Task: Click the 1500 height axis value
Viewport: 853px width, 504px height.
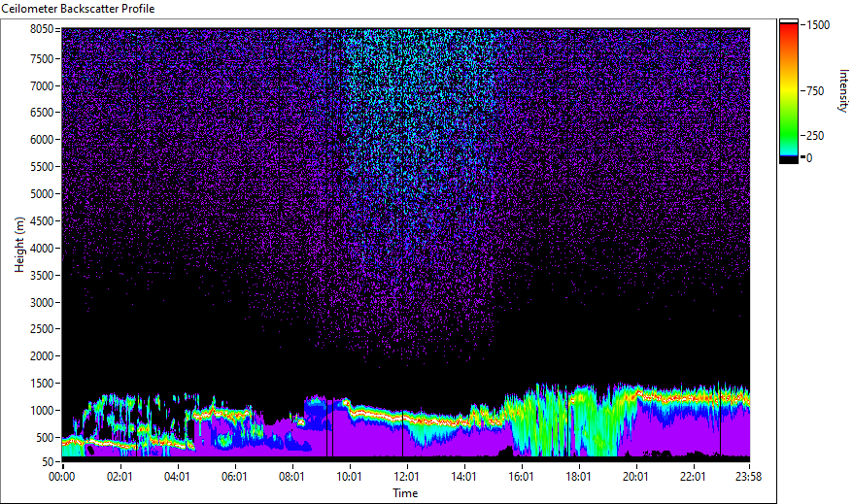Action: click(42, 384)
